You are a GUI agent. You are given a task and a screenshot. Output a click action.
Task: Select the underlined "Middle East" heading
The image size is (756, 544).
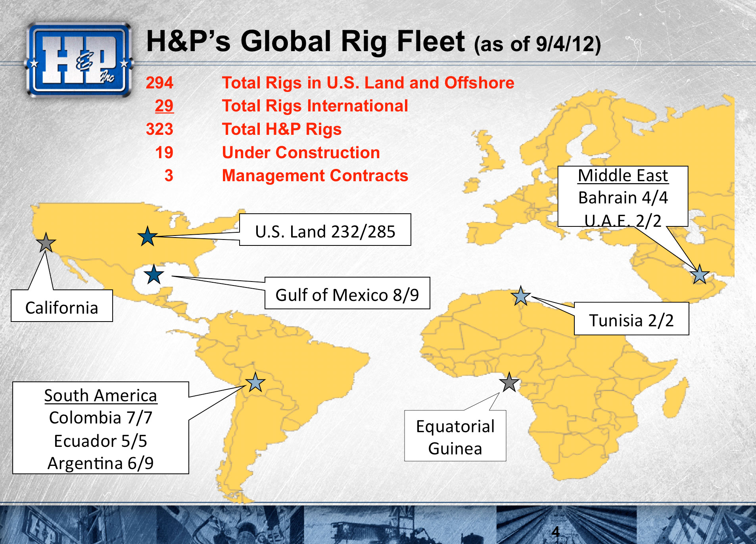(623, 176)
